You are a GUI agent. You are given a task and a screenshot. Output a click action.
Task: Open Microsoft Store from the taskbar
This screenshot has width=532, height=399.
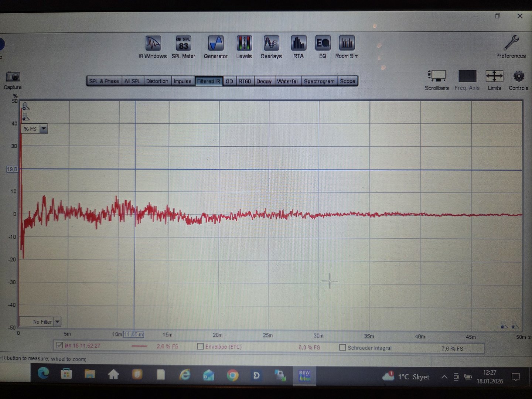66,374
